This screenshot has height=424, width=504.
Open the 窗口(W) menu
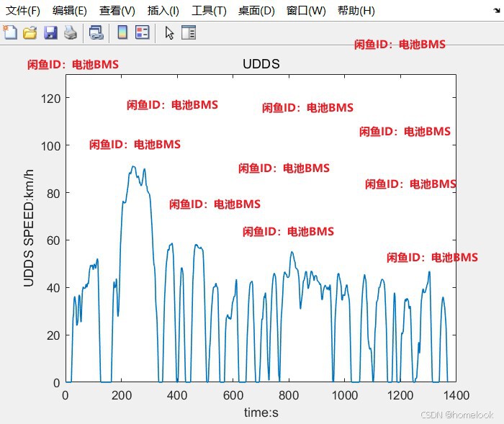306,11
